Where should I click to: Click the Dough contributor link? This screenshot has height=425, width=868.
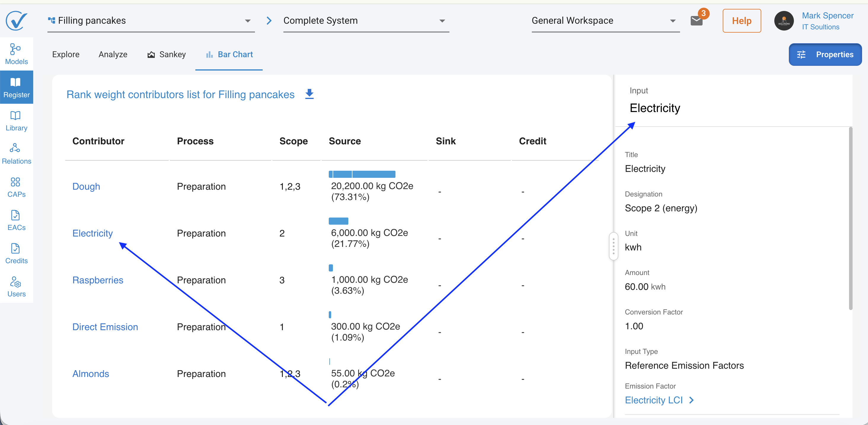pyautogui.click(x=86, y=186)
